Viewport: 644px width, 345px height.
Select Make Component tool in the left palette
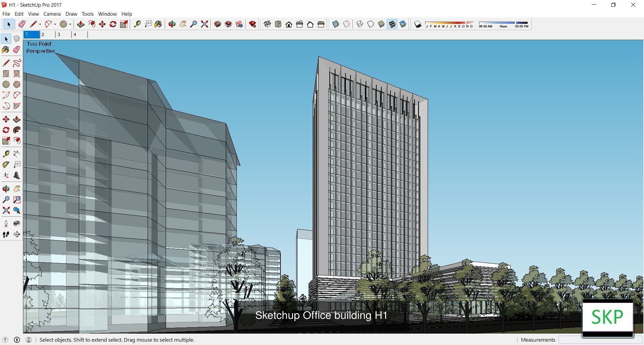pos(17,39)
